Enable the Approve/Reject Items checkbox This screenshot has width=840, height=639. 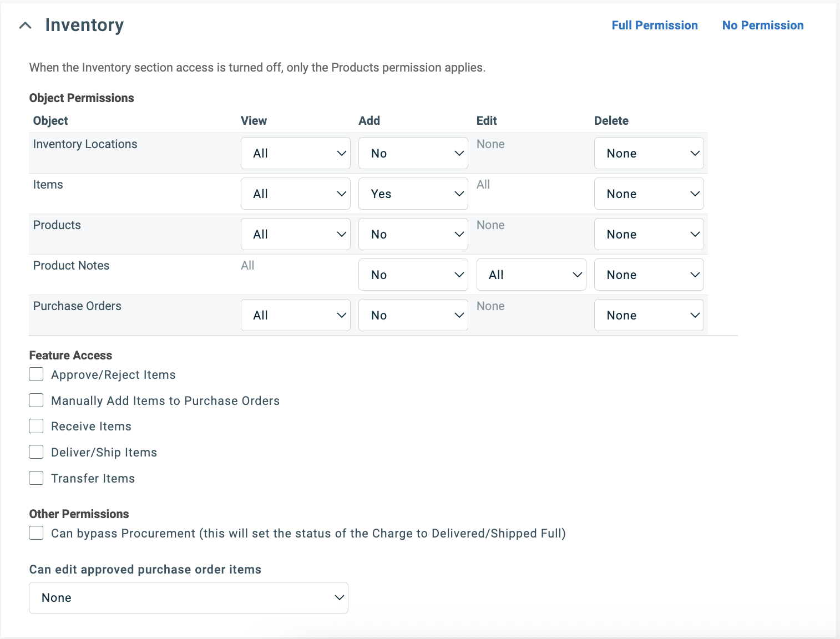point(36,374)
